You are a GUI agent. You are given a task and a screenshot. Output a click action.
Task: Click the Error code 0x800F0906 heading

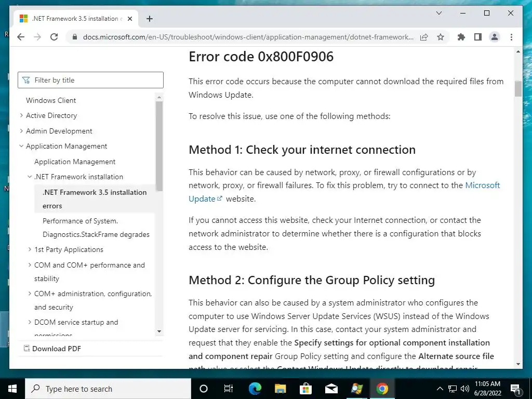pyautogui.click(x=261, y=56)
